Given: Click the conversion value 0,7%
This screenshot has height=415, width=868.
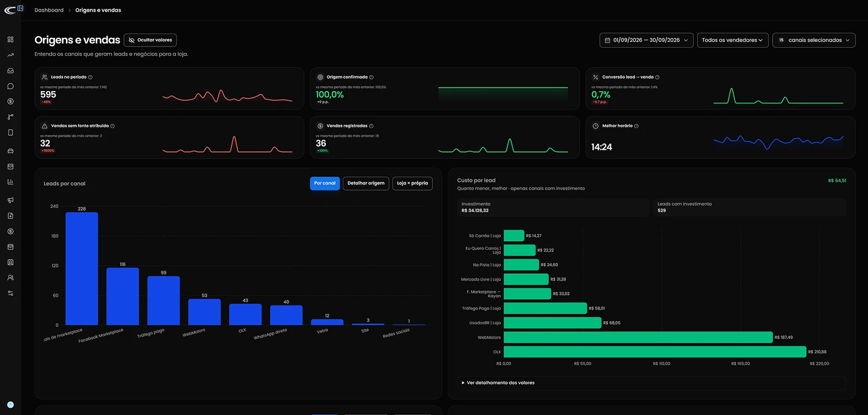Looking at the screenshot, I should coord(601,95).
